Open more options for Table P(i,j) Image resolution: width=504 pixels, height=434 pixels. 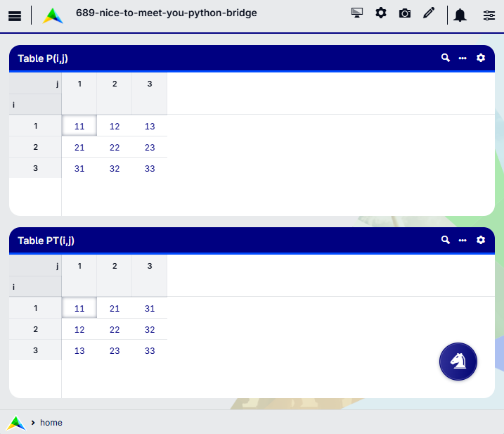coord(463,58)
